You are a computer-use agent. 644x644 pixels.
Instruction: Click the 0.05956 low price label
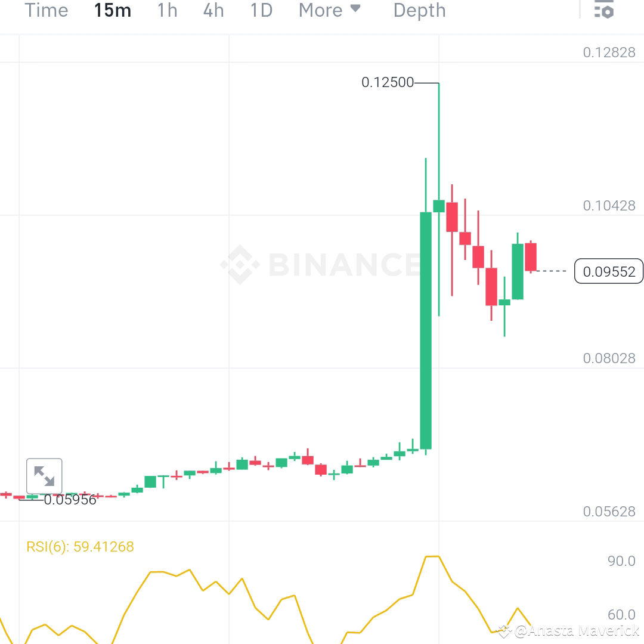pyautogui.click(x=70, y=500)
